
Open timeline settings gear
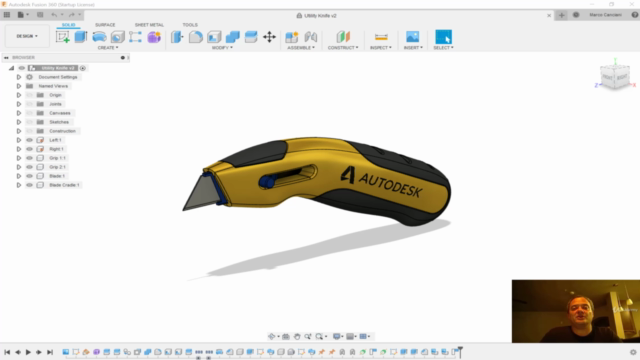pos(633,352)
